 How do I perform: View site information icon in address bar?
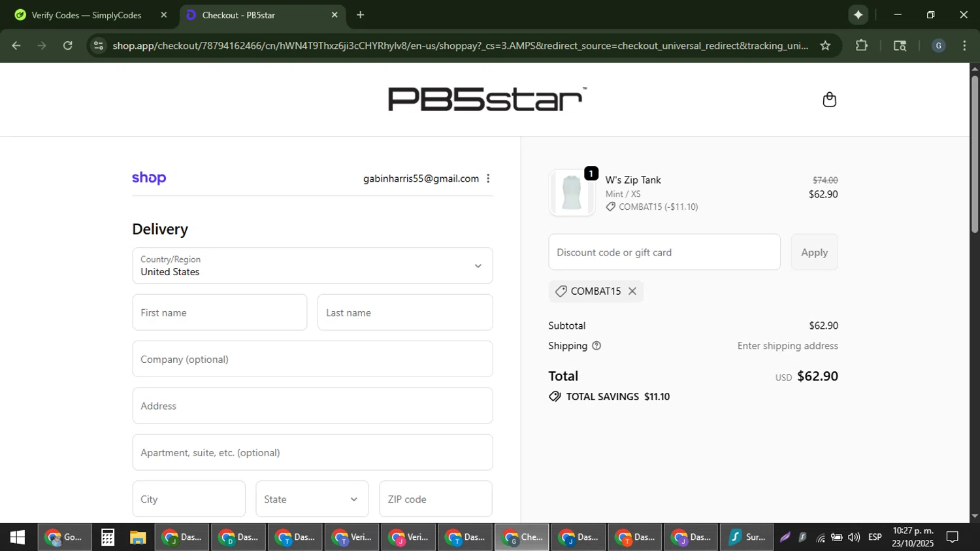pos(98,46)
